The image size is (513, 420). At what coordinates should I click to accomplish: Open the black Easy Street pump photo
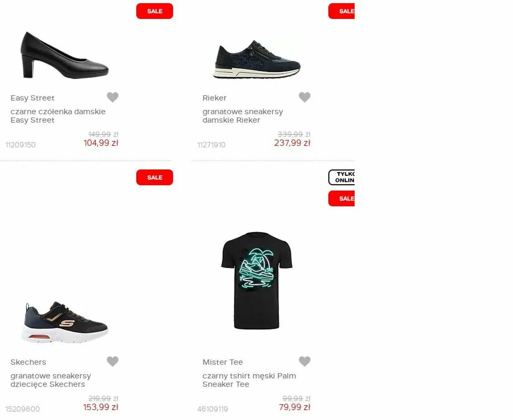click(x=65, y=55)
